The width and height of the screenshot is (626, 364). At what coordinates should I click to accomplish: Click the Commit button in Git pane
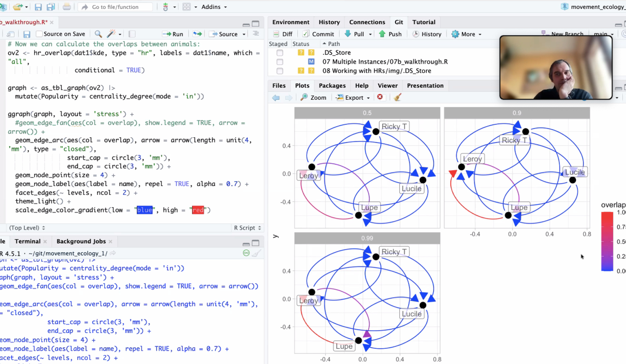[318, 34]
